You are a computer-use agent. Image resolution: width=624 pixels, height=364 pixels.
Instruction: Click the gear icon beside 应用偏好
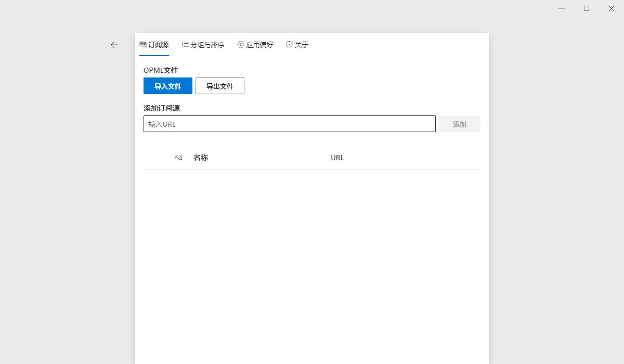[x=240, y=45]
